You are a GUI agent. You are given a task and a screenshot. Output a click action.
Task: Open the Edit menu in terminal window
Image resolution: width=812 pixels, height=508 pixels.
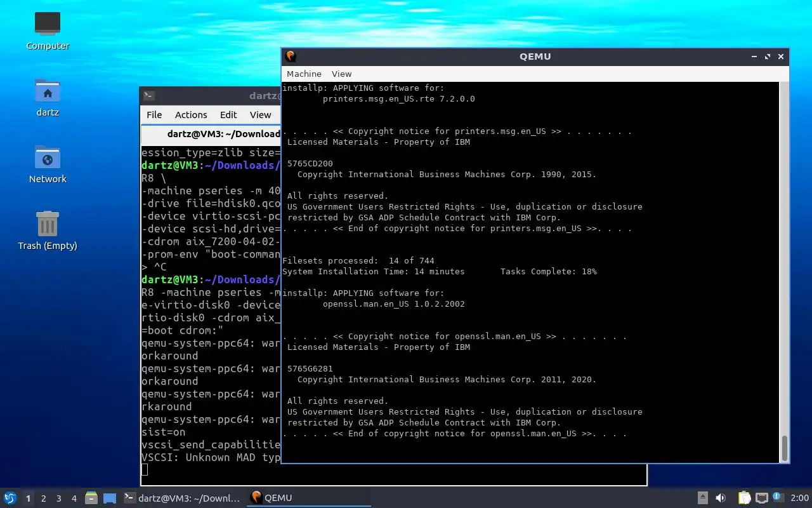point(228,115)
